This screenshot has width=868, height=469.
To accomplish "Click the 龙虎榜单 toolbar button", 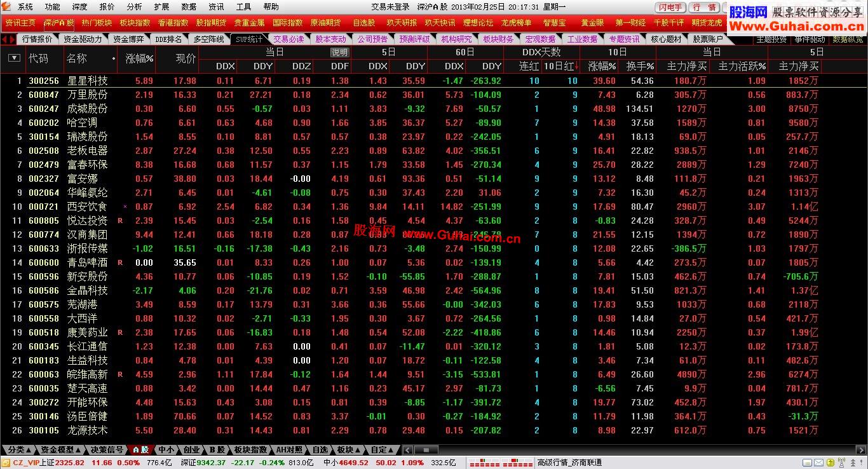I will point(516,22).
